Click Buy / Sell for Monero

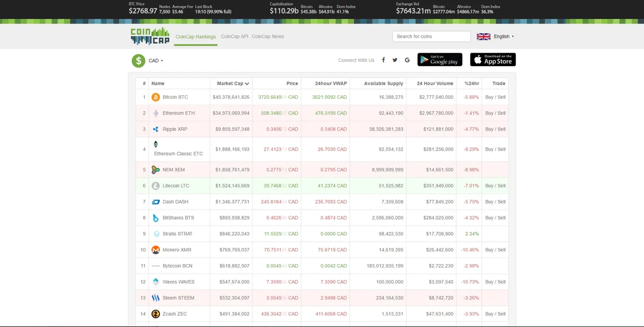496,250
